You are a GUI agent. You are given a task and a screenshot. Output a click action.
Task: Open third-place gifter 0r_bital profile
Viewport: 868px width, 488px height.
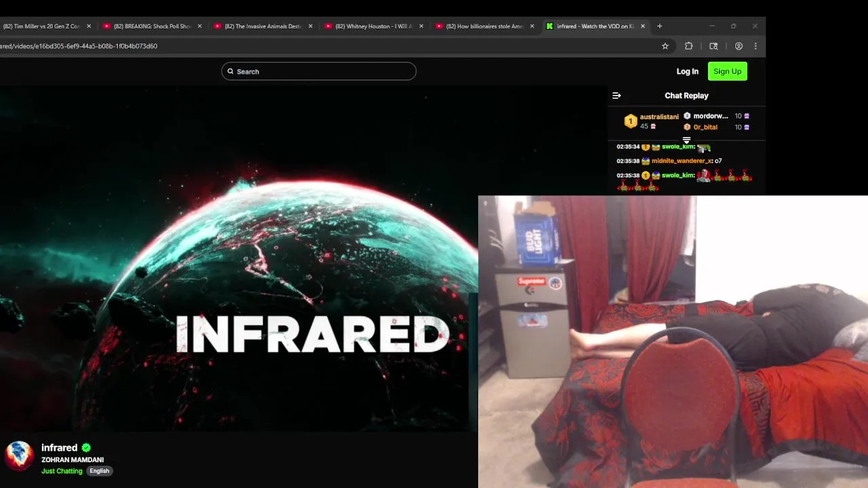tap(705, 127)
